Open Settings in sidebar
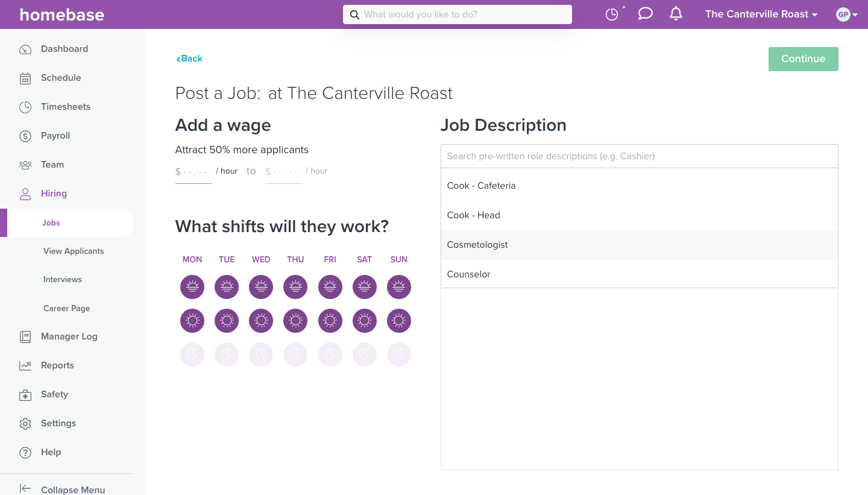868x495 pixels. coord(58,423)
